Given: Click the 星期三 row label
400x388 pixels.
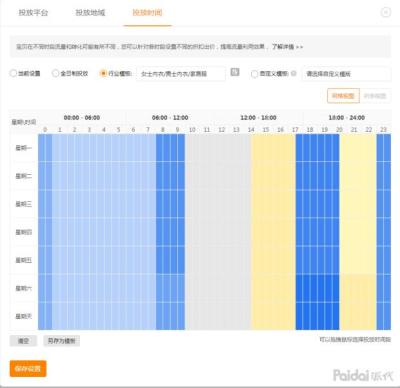Looking at the screenshot, I should 24,204.
